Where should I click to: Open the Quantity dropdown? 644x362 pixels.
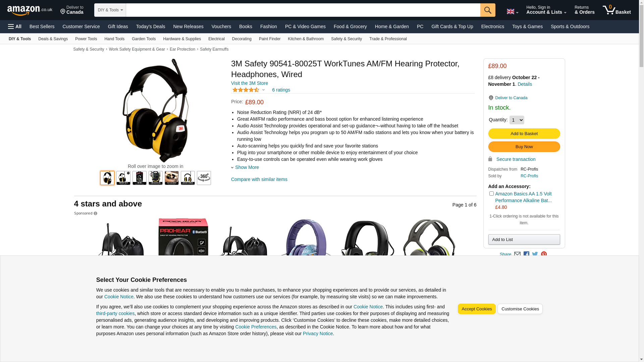click(517, 120)
